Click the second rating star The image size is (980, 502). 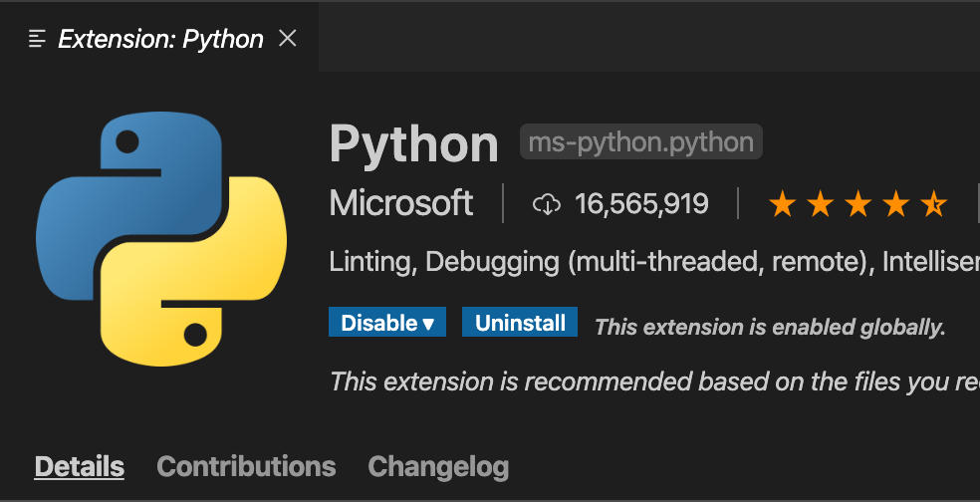[820, 205]
